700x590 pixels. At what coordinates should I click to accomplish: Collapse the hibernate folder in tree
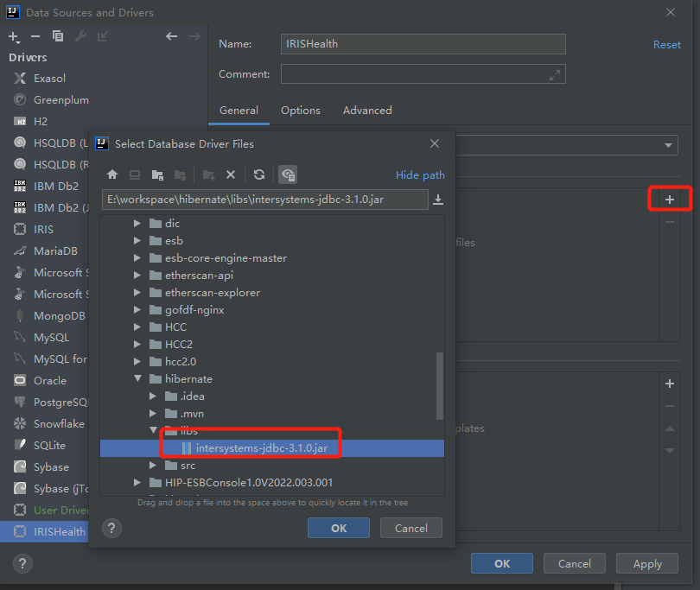point(137,379)
